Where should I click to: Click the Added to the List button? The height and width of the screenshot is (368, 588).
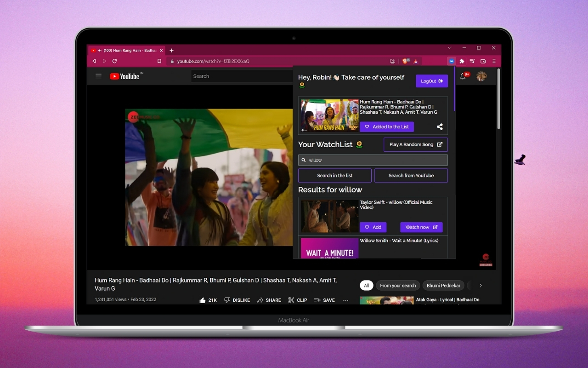[x=387, y=127]
